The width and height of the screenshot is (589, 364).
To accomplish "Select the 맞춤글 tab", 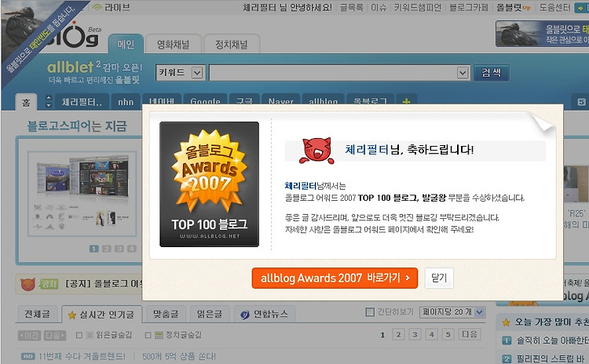I will point(166,314).
